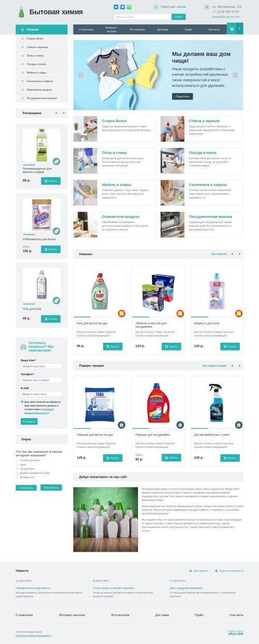The image size is (259, 644).
Task: Show next slide in hero banner
Action: point(236,75)
